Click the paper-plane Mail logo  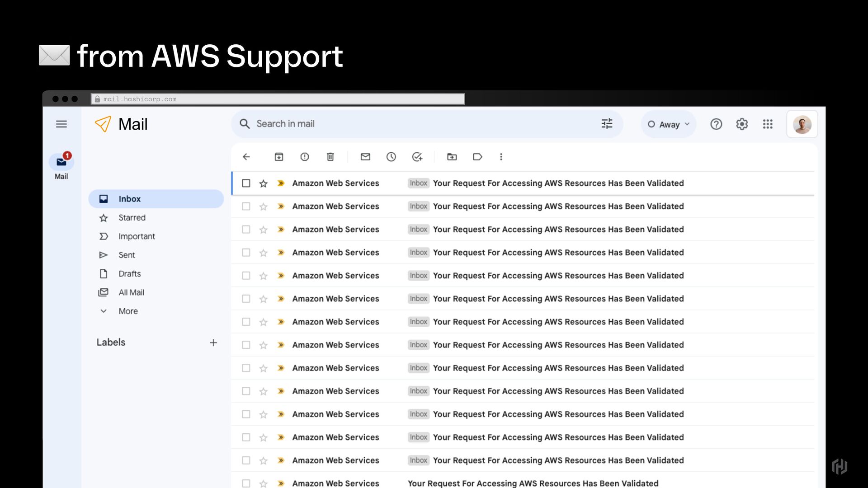[x=103, y=124]
